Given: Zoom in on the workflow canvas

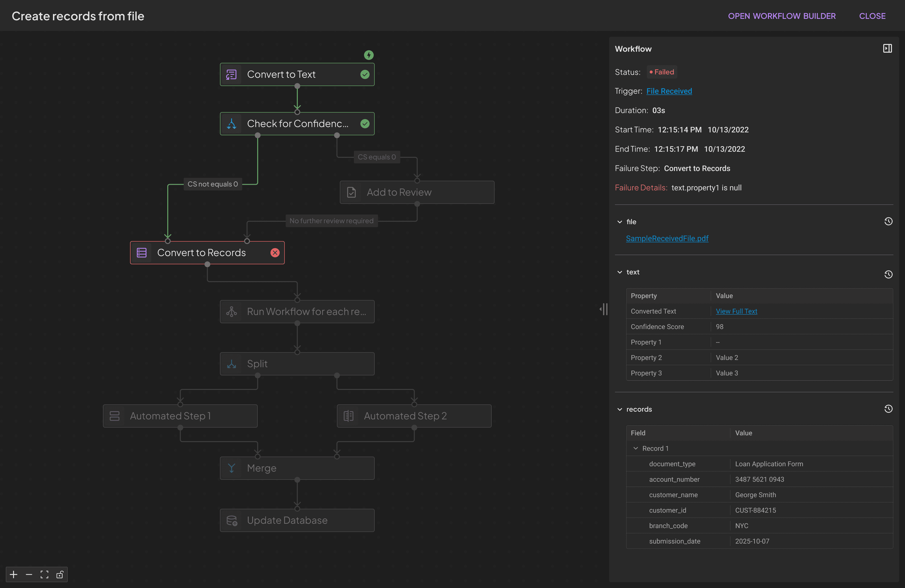Looking at the screenshot, I should pyautogui.click(x=13, y=574).
